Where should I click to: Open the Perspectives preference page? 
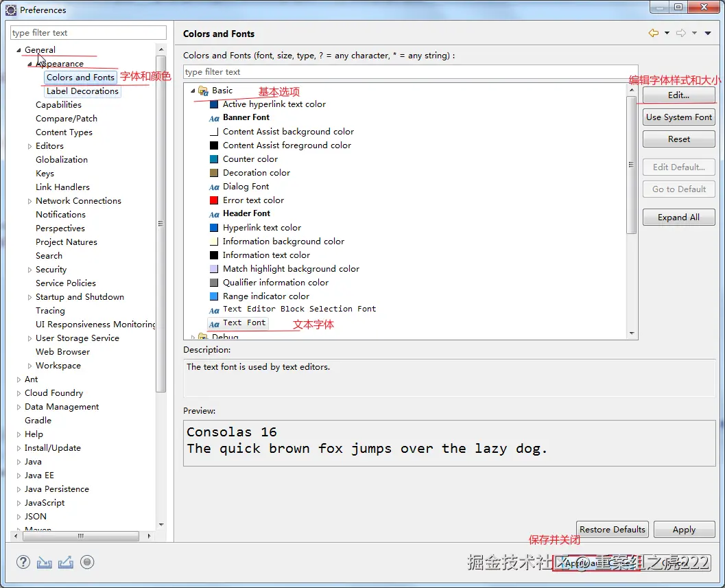[x=60, y=228]
